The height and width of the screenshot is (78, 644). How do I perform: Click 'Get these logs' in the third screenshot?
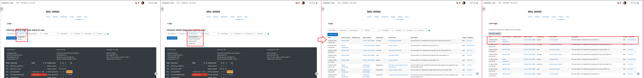[333, 35]
